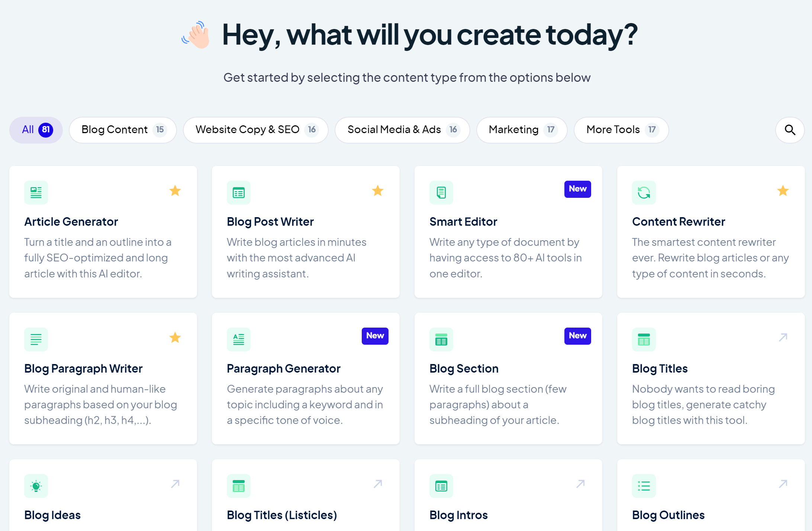Unfavorite the Content Rewriter star
This screenshot has width=812, height=531.
point(783,191)
